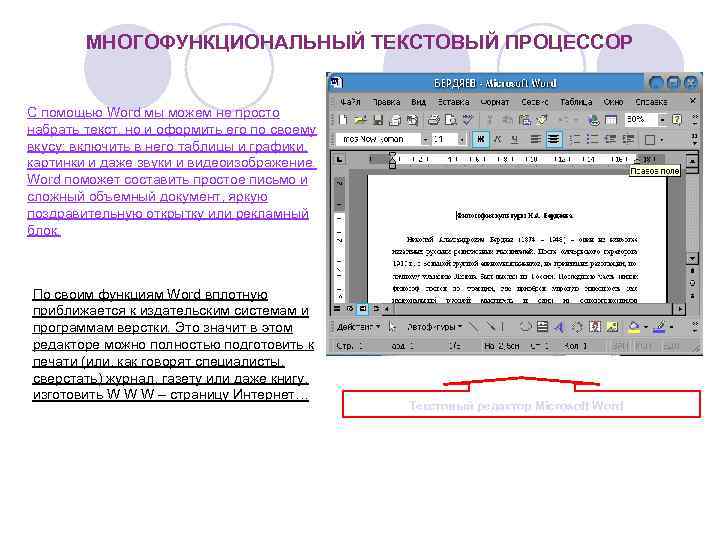Open the Формат menu
Image resolution: width=720 pixels, height=540 pixels.
[495, 102]
